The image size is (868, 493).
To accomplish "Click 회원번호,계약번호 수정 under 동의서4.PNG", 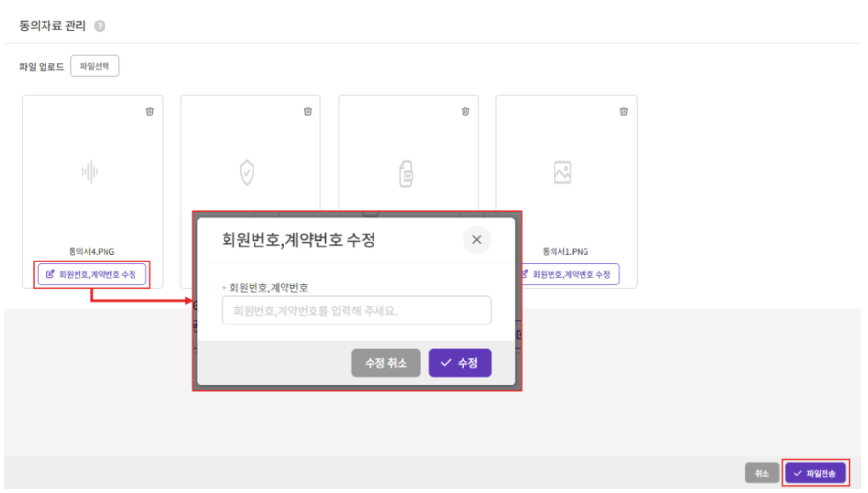I will (92, 274).
